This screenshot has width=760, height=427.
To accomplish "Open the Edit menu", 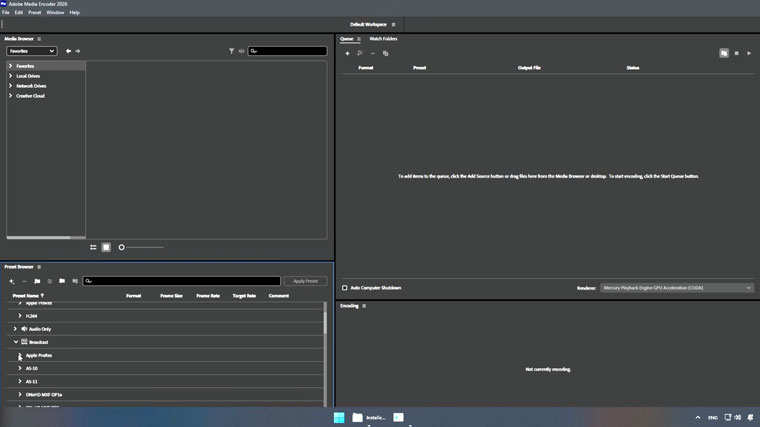I will pos(18,13).
